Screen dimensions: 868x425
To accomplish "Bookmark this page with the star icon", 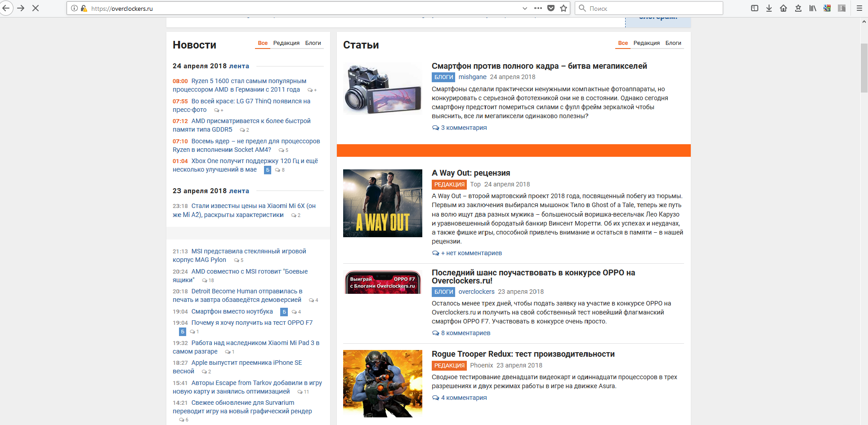I will 564,9.
